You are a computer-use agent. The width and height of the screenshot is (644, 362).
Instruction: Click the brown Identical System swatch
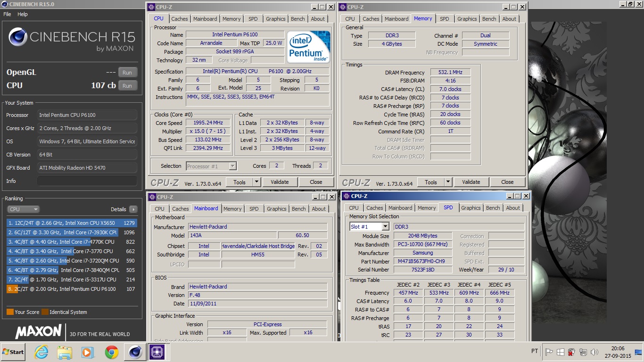[45, 312]
